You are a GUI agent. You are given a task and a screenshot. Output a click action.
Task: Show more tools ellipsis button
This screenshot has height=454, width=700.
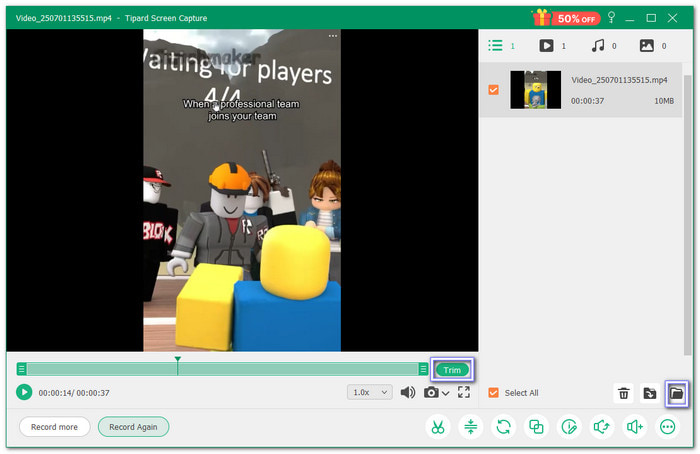667,427
